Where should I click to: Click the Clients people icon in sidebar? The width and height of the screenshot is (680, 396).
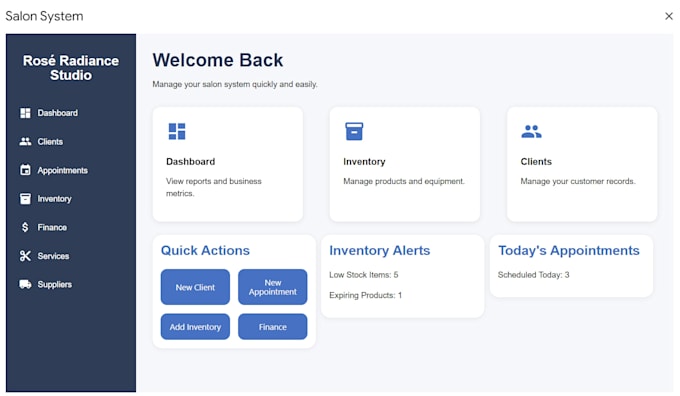click(x=25, y=141)
